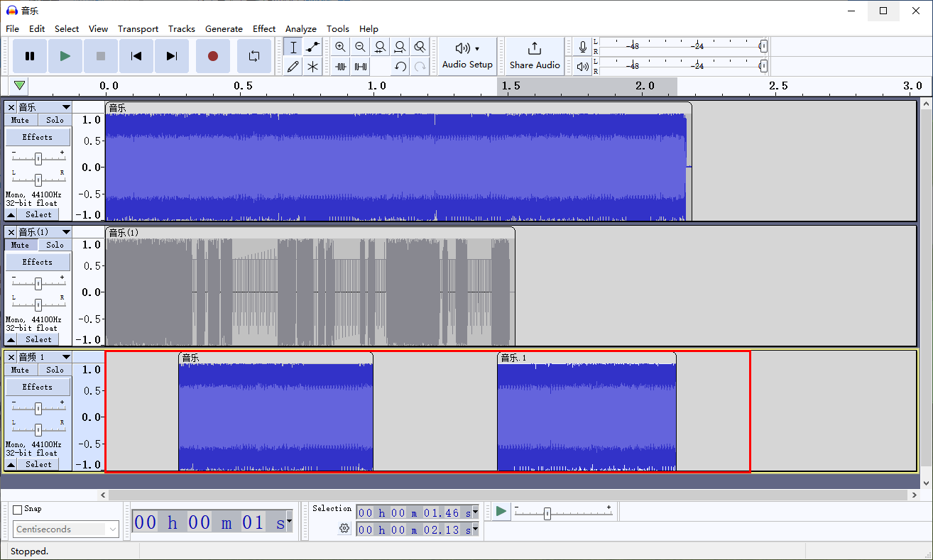The height and width of the screenshot is (560, 933).
Task: Click the Zoom Toggle icon
Action: (420, 48)
